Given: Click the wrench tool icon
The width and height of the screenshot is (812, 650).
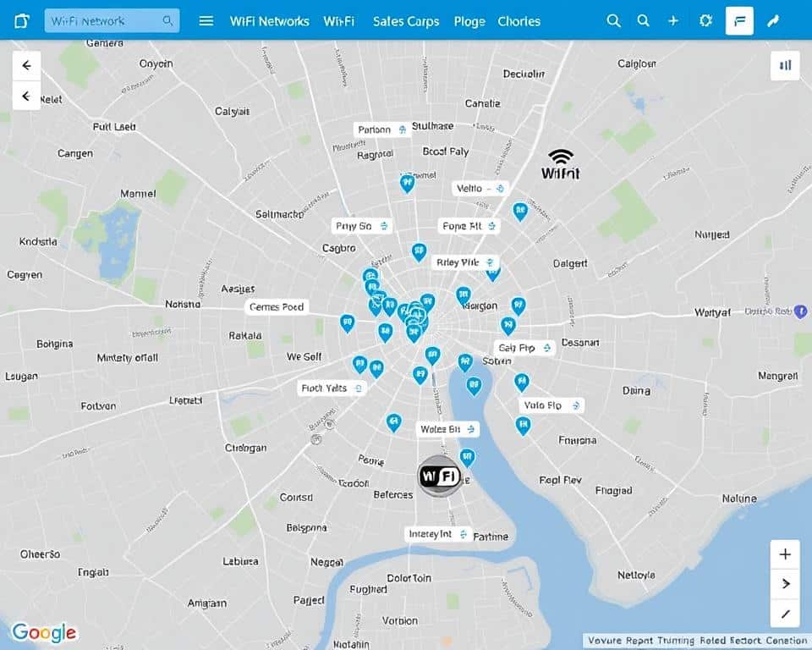Looking at the screenshot, I should pyautogui.click(x=773, y=20).
